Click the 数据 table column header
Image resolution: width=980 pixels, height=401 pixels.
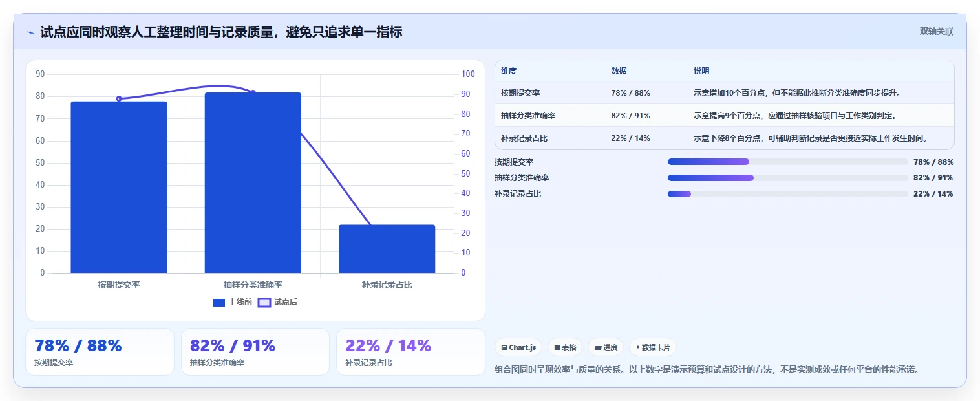coord(619,71)
